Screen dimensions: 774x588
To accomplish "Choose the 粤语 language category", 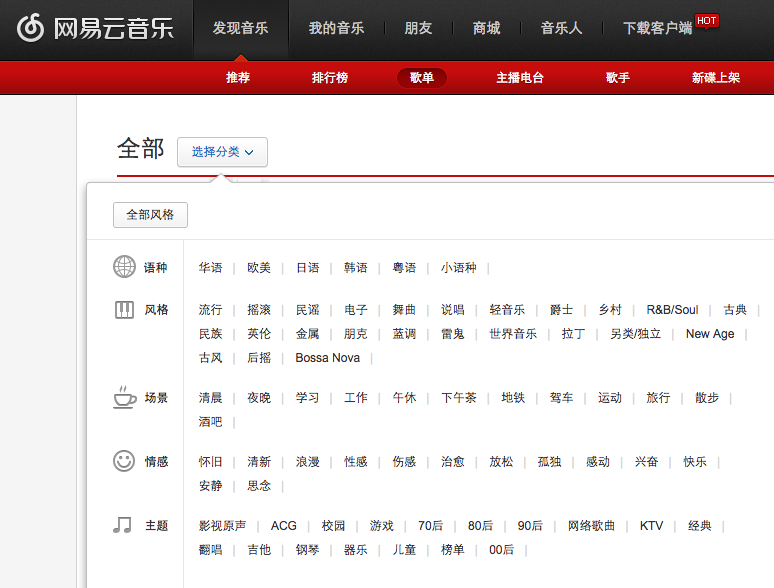I will pyautogui.click(x=404, y=268).
